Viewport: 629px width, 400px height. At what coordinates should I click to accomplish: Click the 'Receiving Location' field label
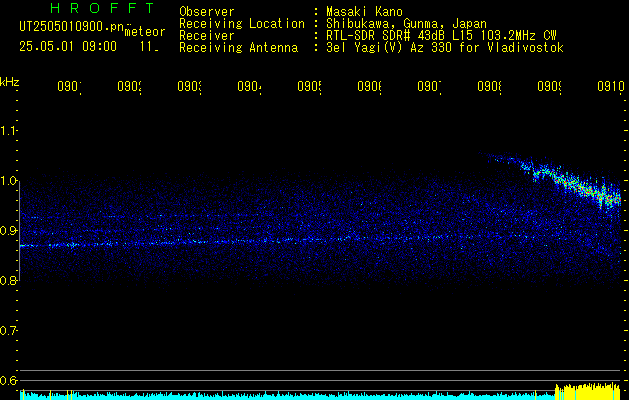[x=242, y=24]
